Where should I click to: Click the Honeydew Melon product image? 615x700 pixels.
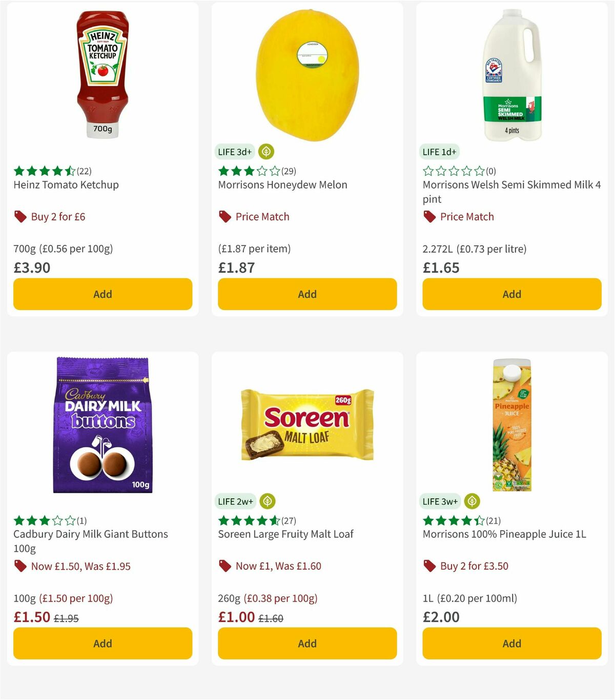coord(307,74)
